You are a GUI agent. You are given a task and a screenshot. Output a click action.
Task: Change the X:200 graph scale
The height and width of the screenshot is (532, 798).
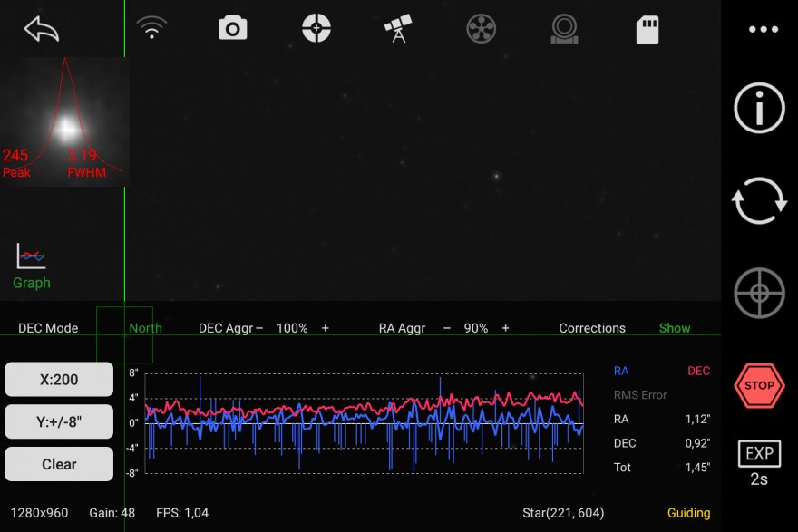coord(59,380)
